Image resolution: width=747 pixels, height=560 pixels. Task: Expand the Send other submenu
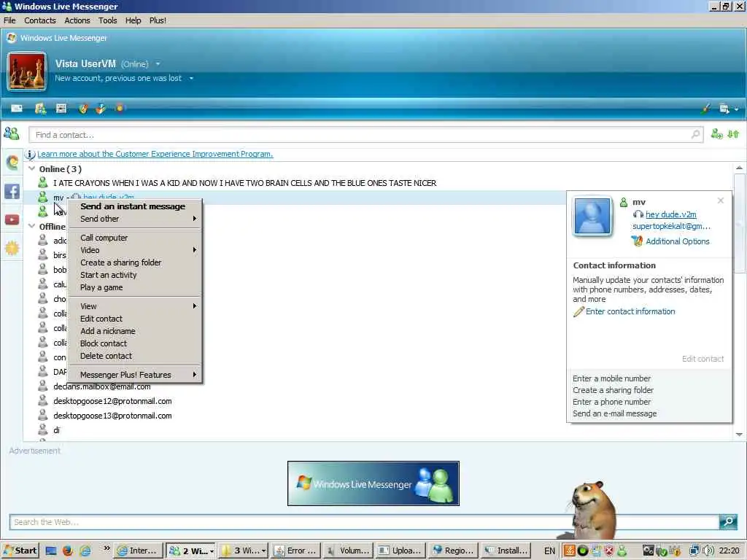point(135,219)
